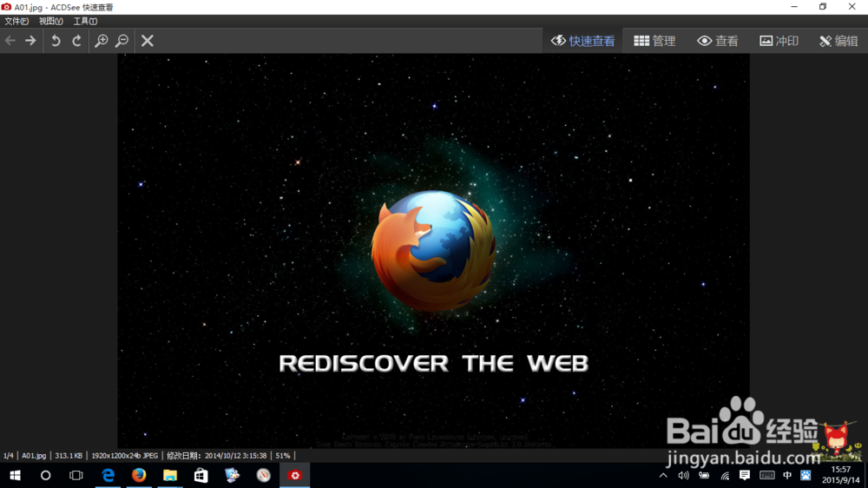Screen dimensions: 868x488
Task: Rotate image clockwise
Action: tap(77, 41)
